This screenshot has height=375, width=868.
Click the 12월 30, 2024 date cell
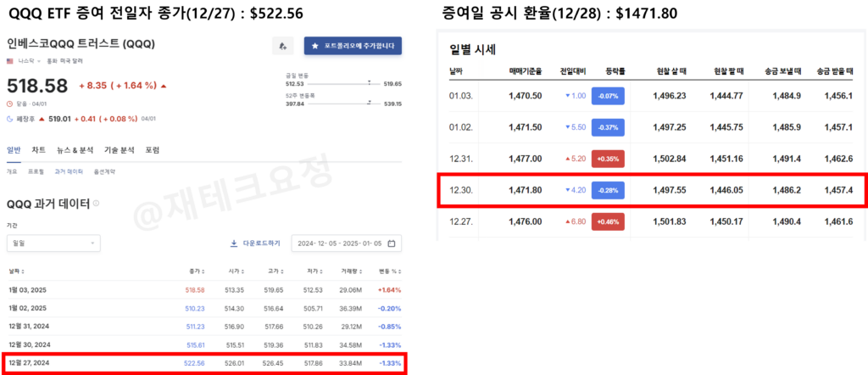(x=29, y=344)
